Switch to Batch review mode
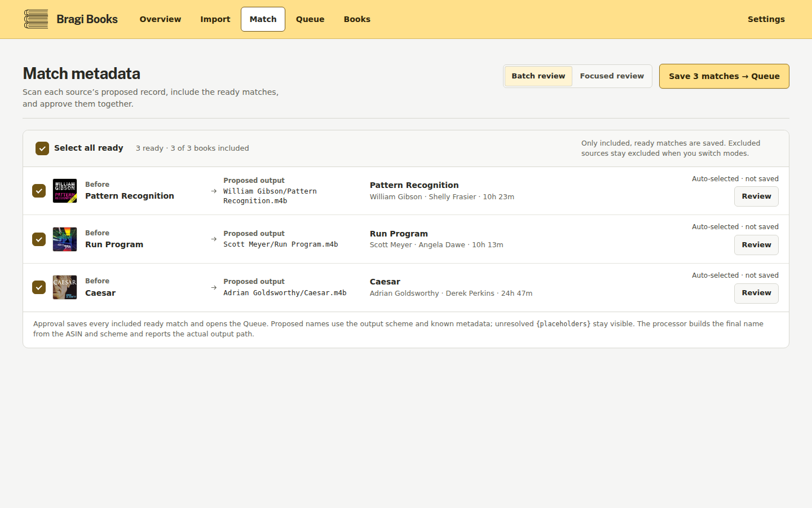The width and height of the screenshot is (812, 508). (x=538, y=76)
